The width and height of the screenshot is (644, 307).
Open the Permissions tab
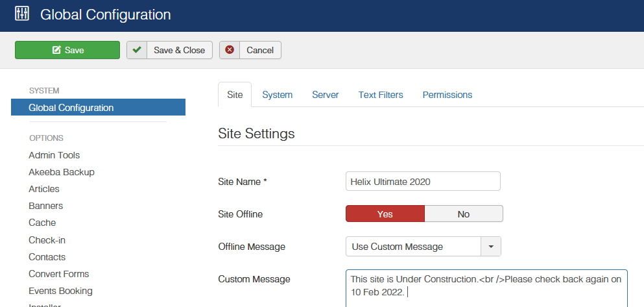[x=447, y=95]
